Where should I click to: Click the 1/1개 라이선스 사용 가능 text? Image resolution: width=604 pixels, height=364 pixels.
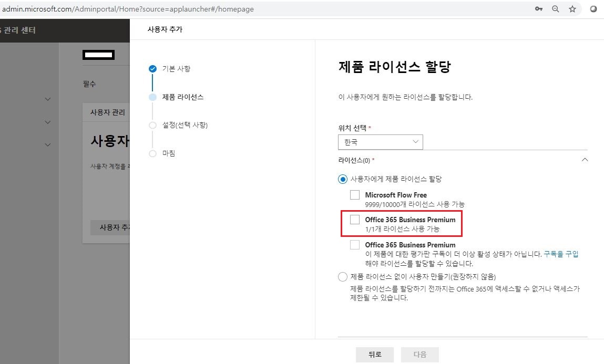point(402,229)
